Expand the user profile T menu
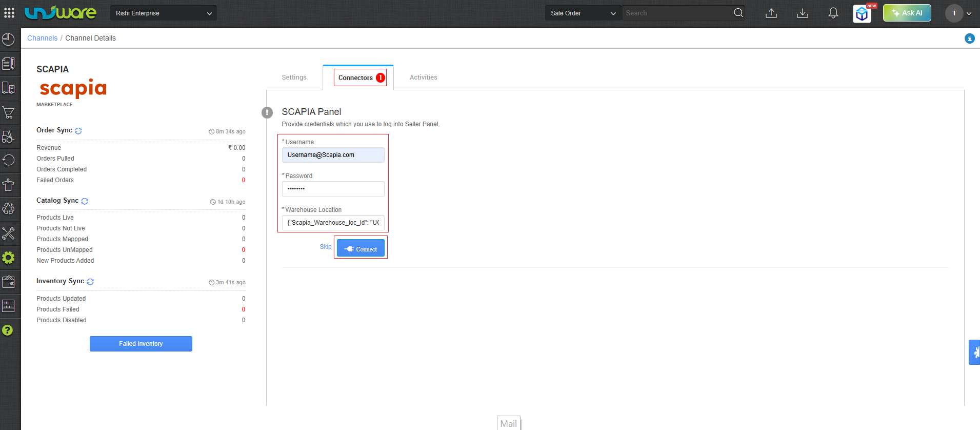This screenshot has height=430, width=980. click(x=958, y=13)
